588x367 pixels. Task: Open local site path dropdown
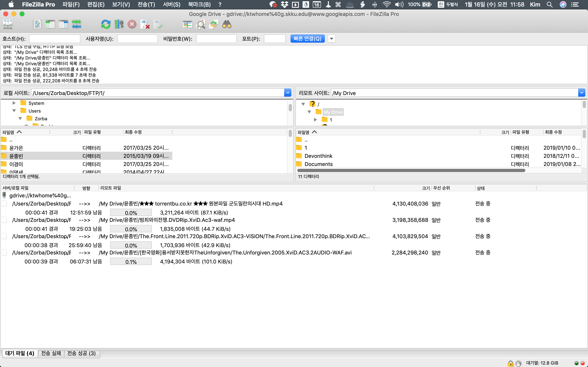point(287,93)
